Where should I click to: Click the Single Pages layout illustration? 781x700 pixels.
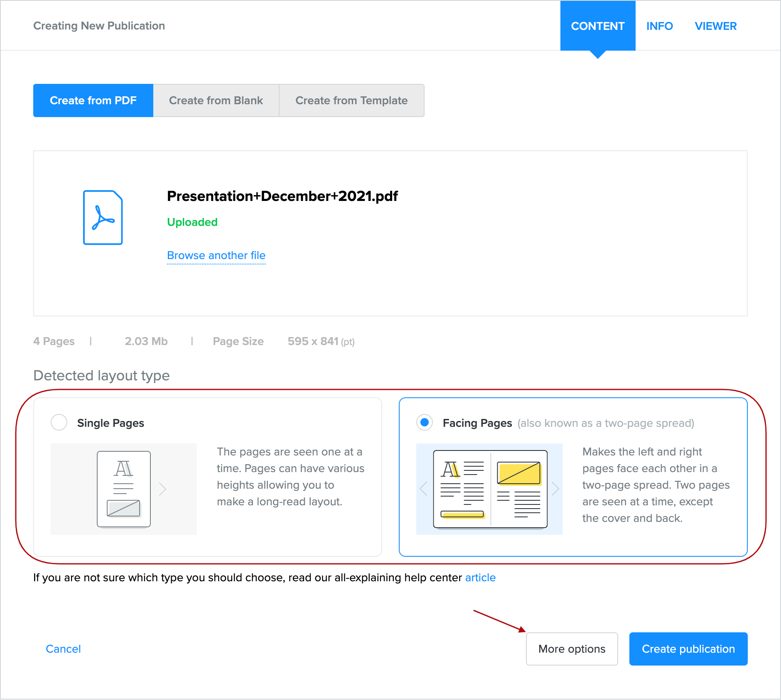[x=123, y=489]
